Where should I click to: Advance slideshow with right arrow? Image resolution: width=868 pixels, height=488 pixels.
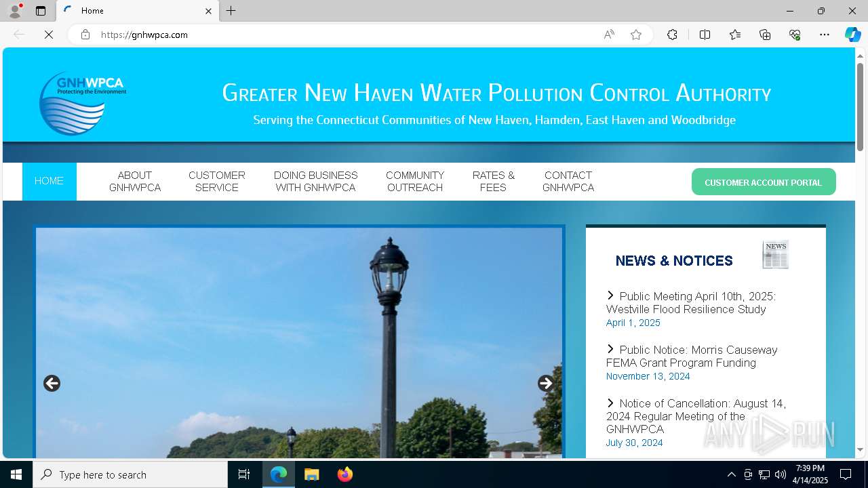tap(546, 384)
